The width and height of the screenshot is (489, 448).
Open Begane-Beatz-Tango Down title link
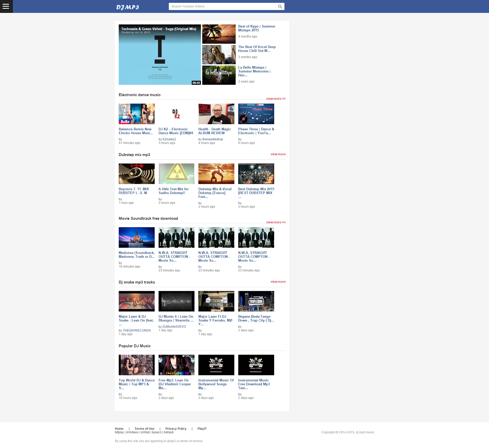pyautogui.click(x=256, y=318)
